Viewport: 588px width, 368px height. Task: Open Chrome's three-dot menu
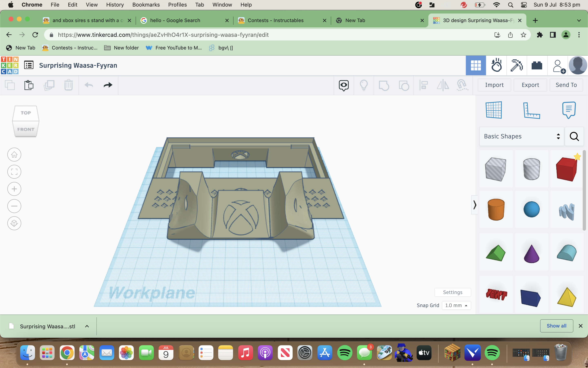point(579,35)
